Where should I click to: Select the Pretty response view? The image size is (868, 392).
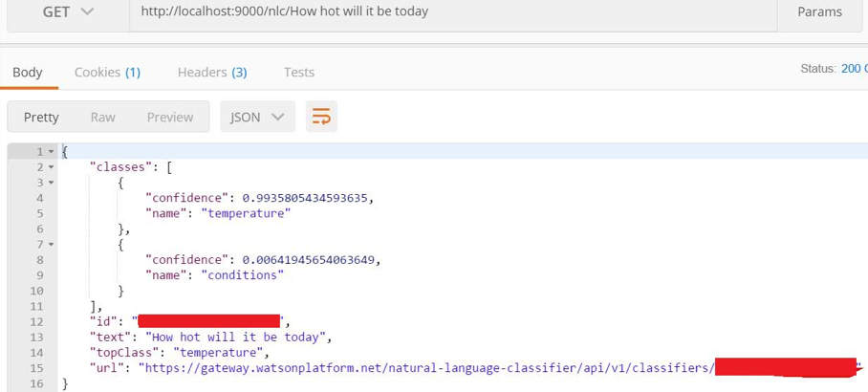(41, 117)
